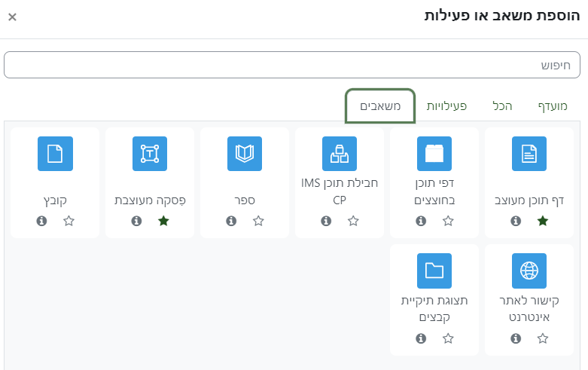
Task: Open the חבילת תוכן IMS CP package icon
Action: pyautogui.click(x=340, y=154)
